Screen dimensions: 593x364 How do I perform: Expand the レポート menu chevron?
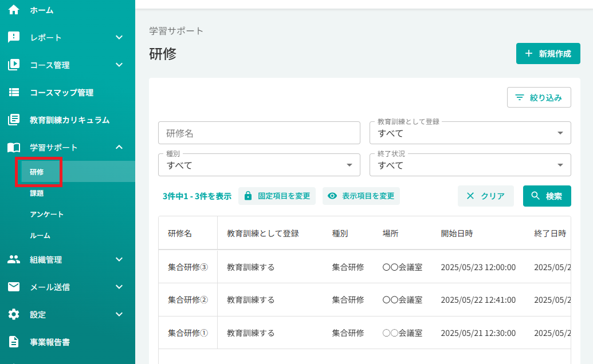pos(119,37)
